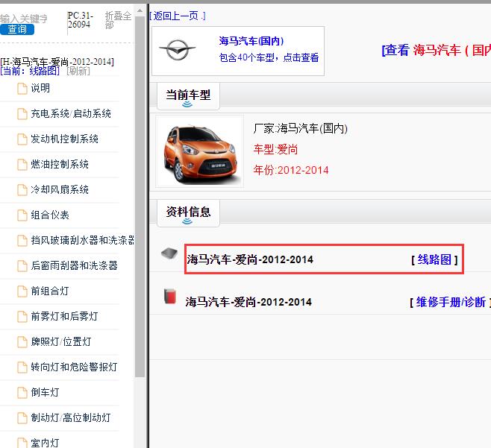Click the 厂家:海马汽车(国内) text
The height and width of the screenshot is (448, 491).
click(x=300, y=128)
